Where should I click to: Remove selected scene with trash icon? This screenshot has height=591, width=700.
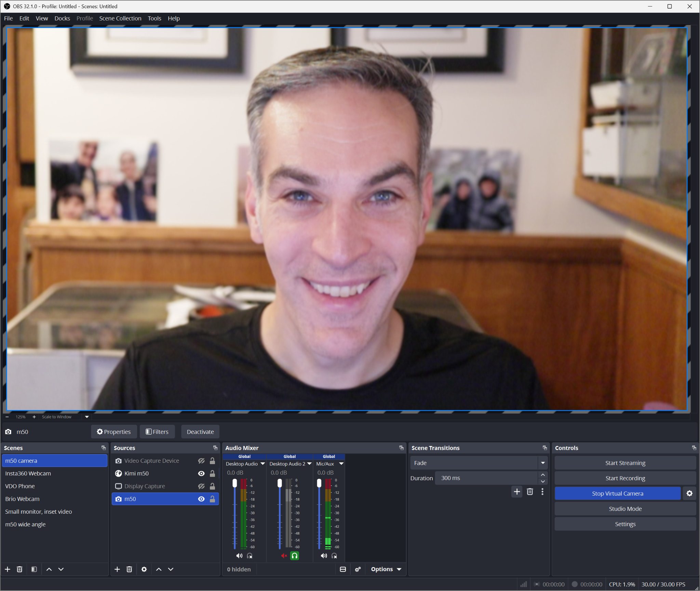(19, 569)
